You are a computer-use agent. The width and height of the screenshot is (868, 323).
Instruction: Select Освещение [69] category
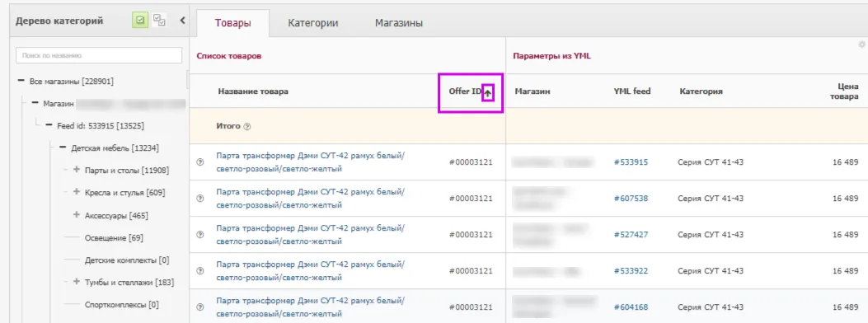click(x=114, y=238)
